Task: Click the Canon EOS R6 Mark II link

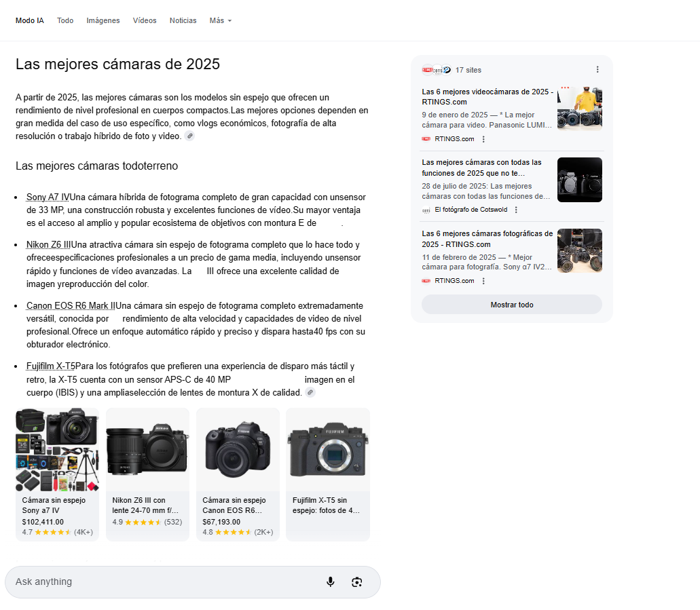Action: 71,305
